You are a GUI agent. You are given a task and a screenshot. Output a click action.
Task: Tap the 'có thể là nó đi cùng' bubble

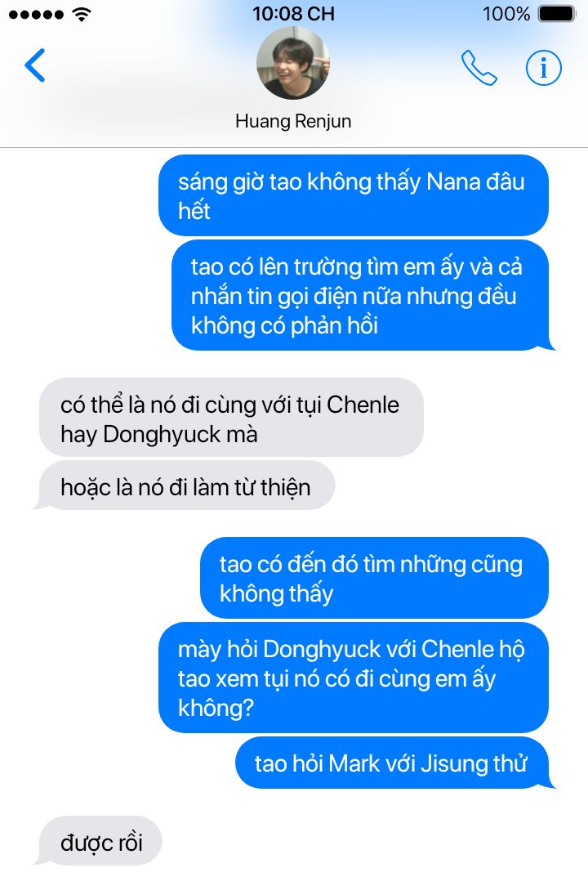pyautogui.click(x=231, y=417)
